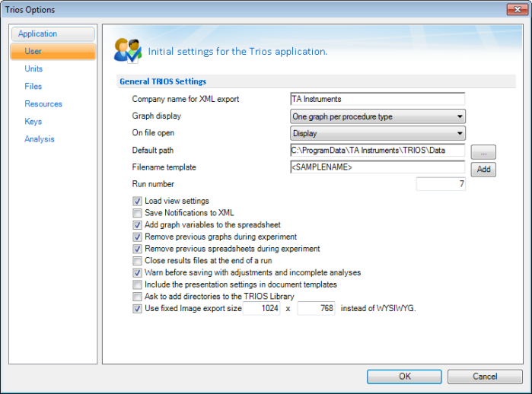This screenshot has height=394, width=532.
Task: Click the Run number field
Action: coord(441,184)
